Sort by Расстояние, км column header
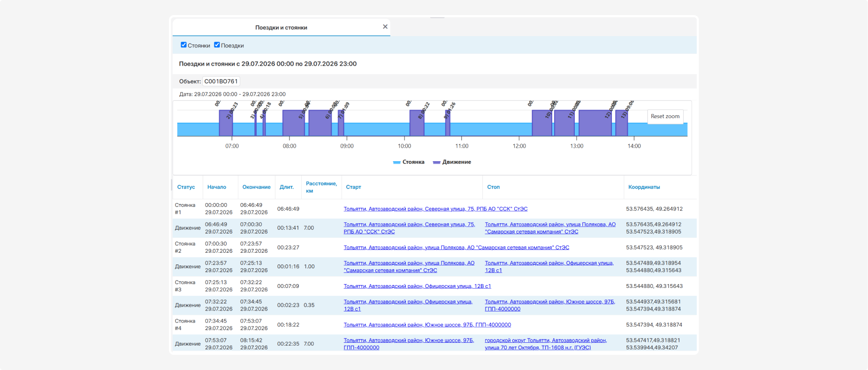 pyautogui.click(x=321, y=187)
